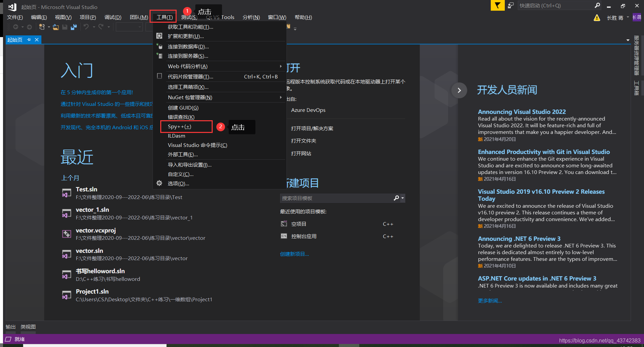Click the project icon beside vector.vcxproj
Viewport: 644px width, 347px height.
click(66, 234)
